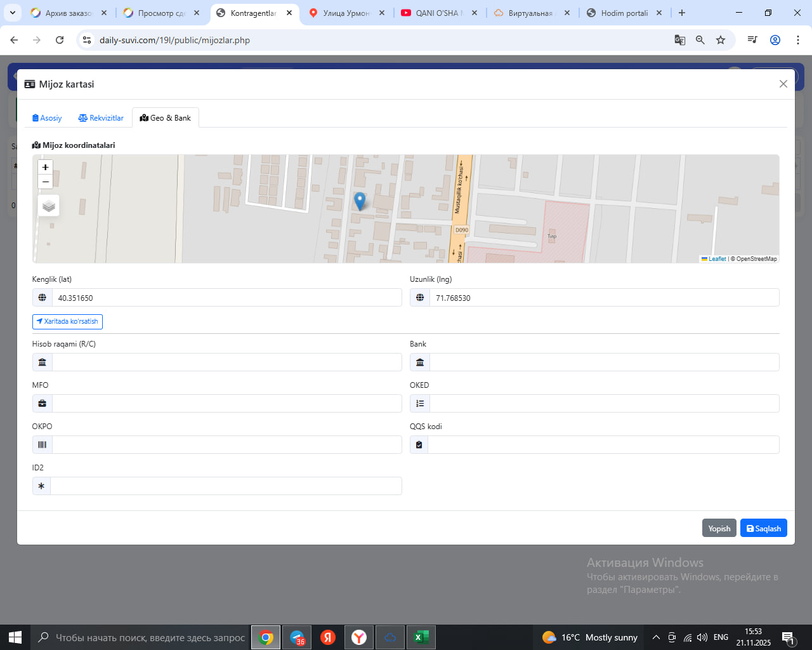
Task: Click the Saqlash button
Action: pos(763,528)
